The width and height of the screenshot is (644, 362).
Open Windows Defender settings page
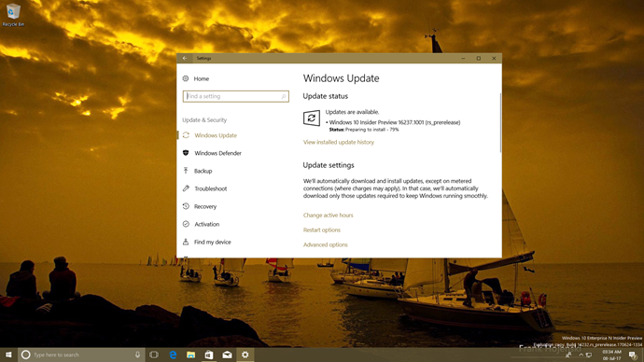pos(217,153)
